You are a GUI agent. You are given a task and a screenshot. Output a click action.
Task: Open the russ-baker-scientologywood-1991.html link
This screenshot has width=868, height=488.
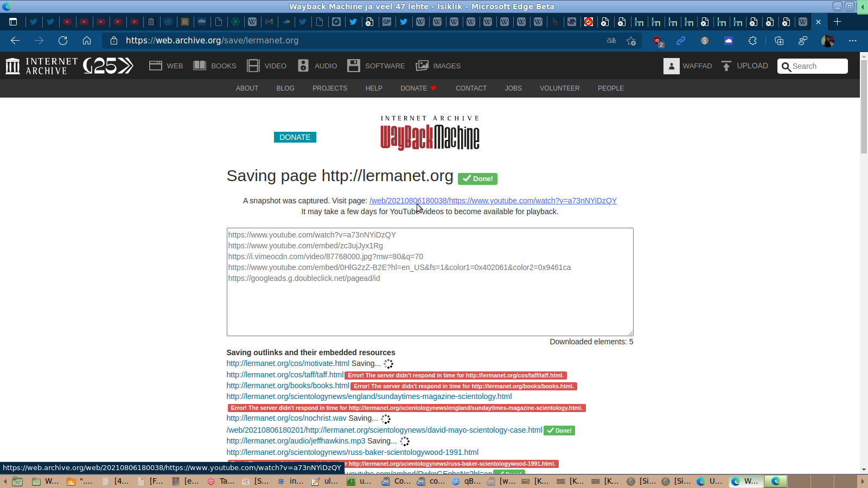click(353, 452)
